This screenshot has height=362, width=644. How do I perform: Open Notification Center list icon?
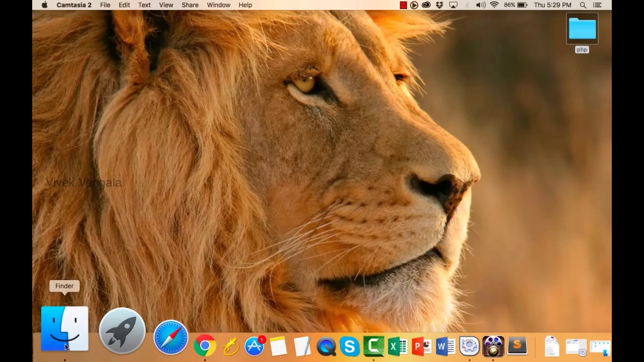click(x=597, y=5)
